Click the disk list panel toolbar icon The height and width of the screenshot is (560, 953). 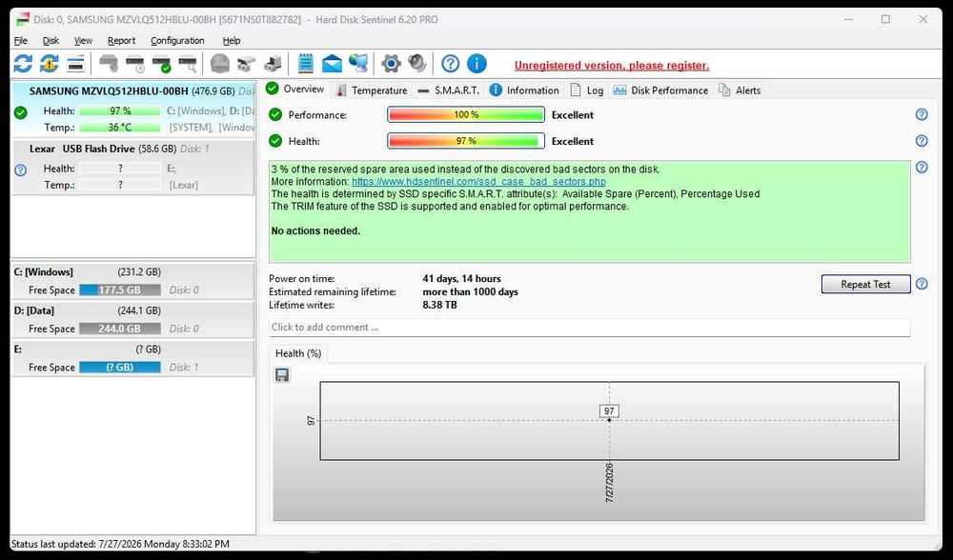coord(75,63)
